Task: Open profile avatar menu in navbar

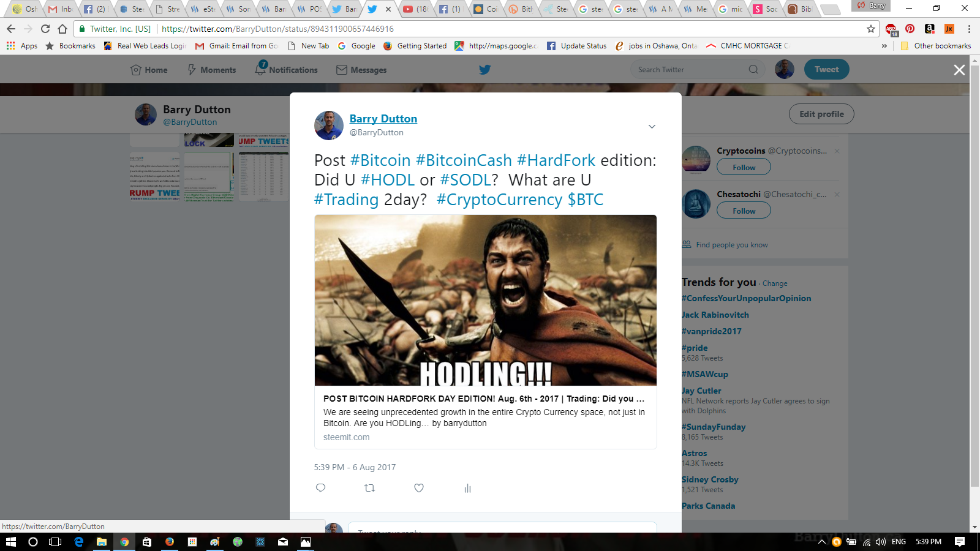Action: (x=784, y=69)
